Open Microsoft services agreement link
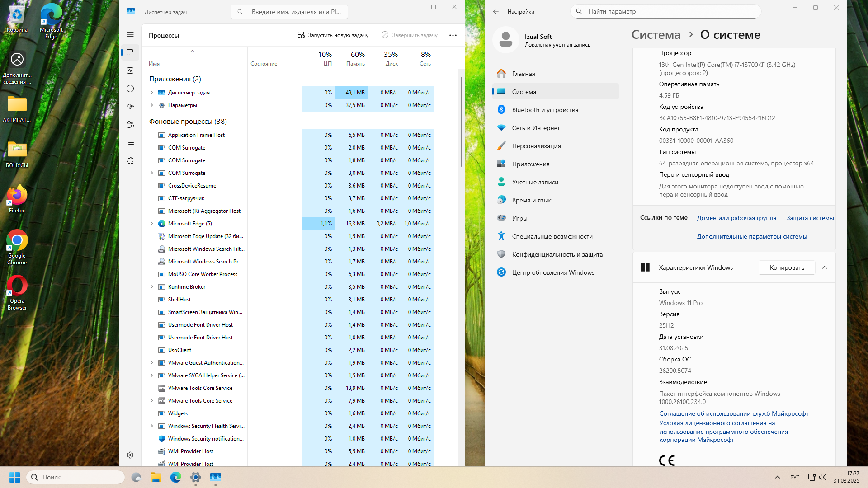868x488 pixels. point(734,413)
